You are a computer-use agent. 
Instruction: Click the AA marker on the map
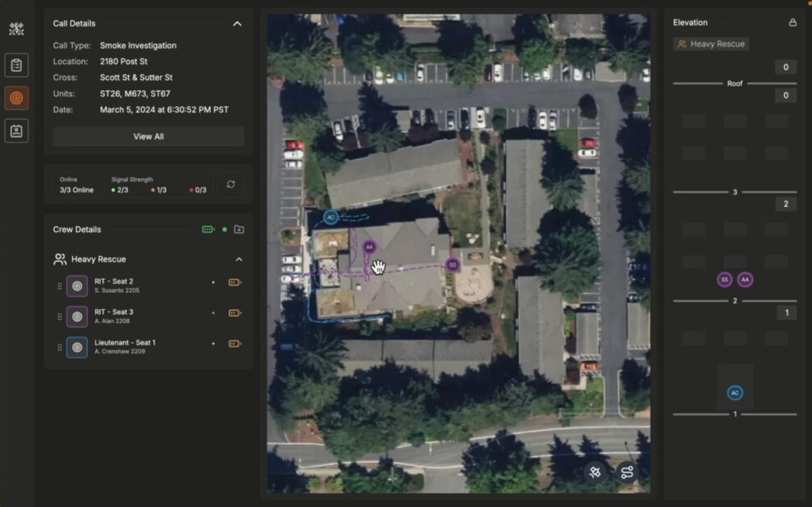(x=369, y=247)
